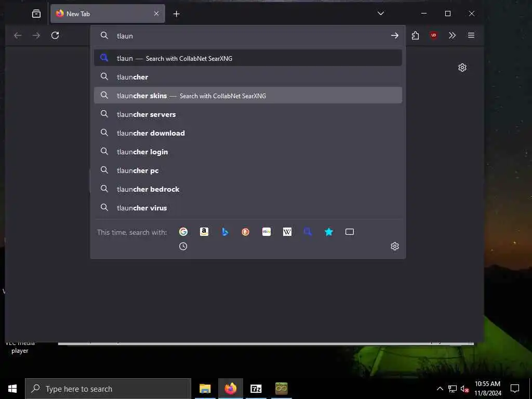
Task: Search this time with eBay
Action: tap(267, 232)
